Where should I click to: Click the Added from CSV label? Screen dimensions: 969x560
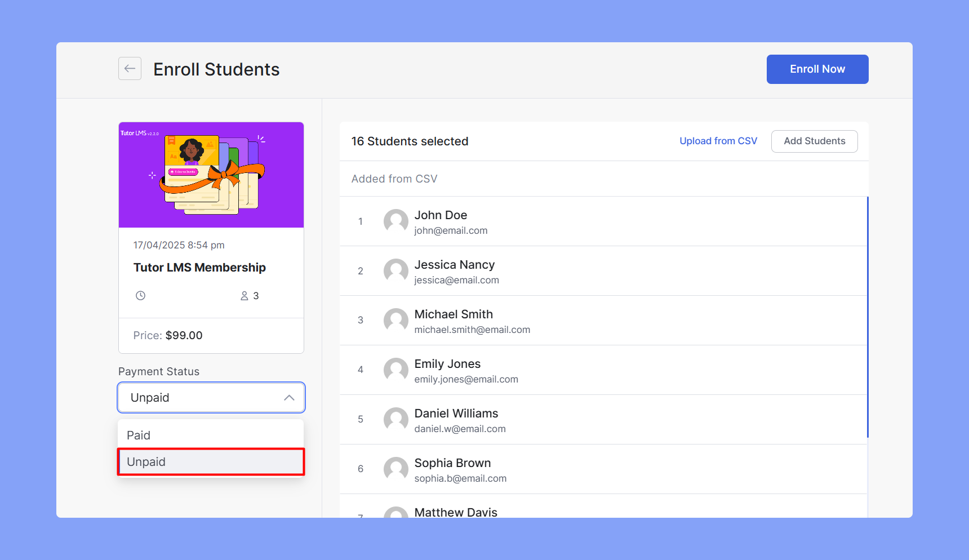click(394, 179)
